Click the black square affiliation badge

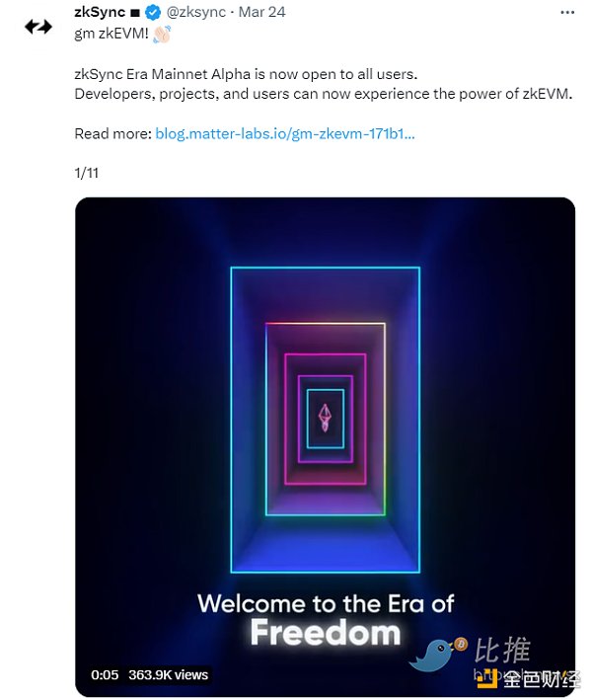tap(135, 13)
